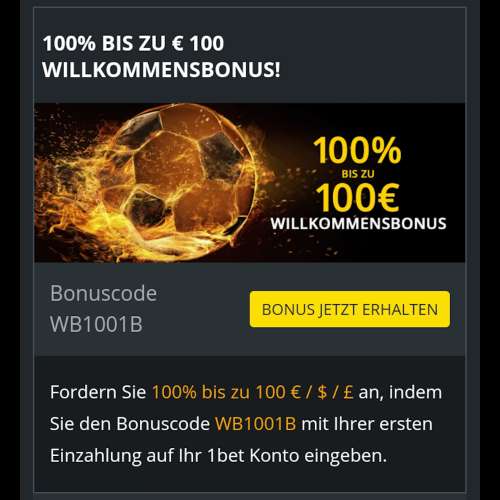Click the word Einzahlung in description
The image size is (500, 500).
point(96,456)
